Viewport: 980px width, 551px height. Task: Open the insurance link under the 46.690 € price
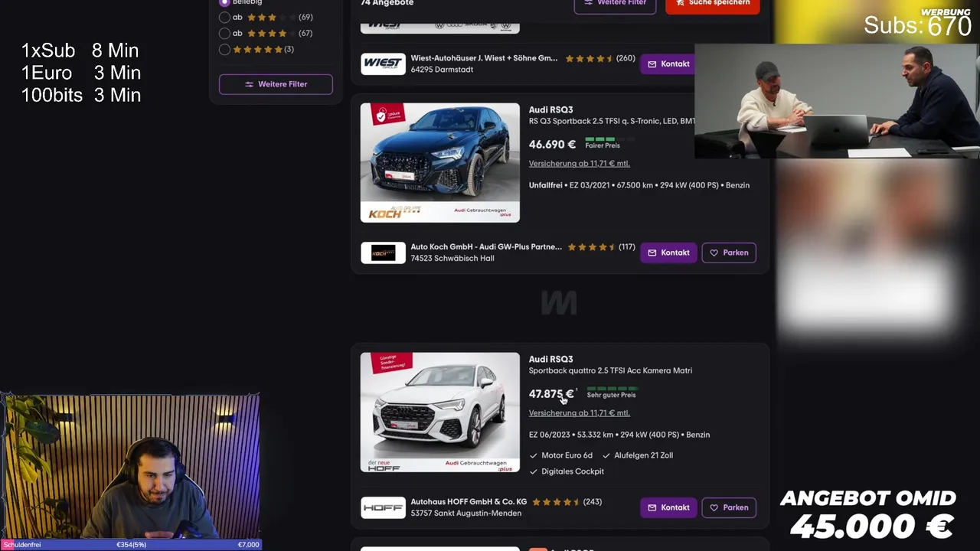pos(579,163)
